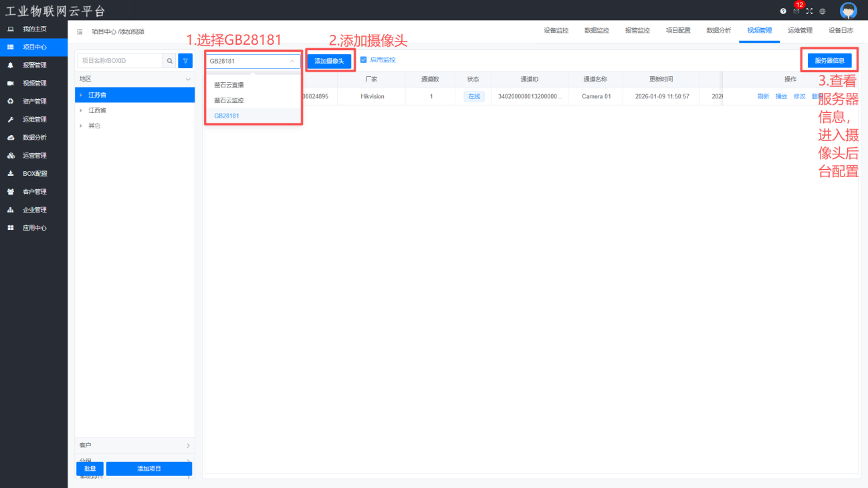This screenshot has width=868, height=488.
Task: Collapse the 地区 section panel
Action: [x=188, y=79]
